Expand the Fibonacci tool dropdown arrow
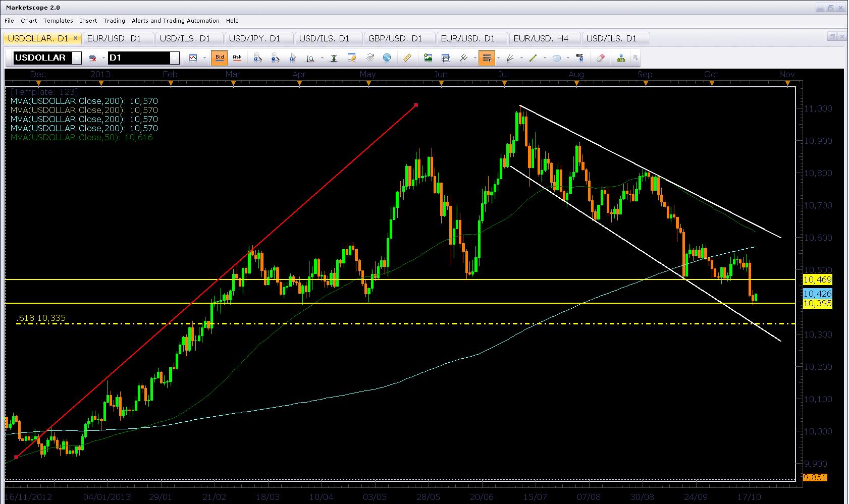The height and width of the screenshot is (504, 849). 498,58
